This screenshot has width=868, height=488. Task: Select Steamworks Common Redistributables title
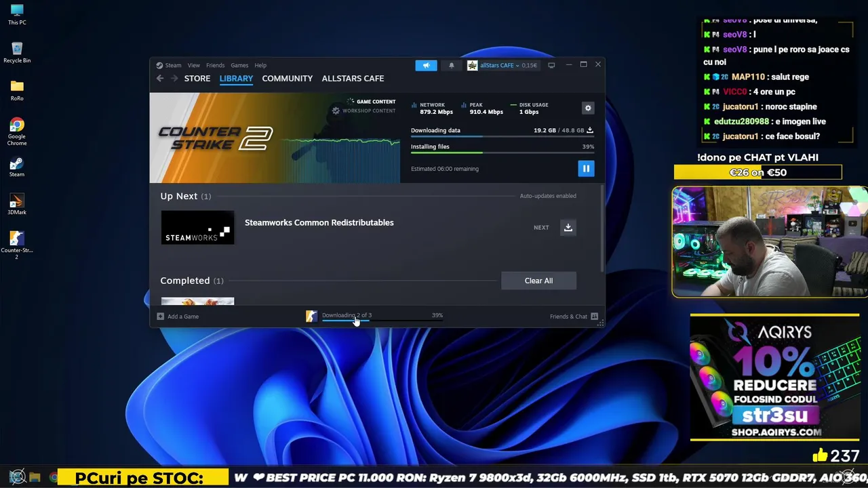click(319, 222)
